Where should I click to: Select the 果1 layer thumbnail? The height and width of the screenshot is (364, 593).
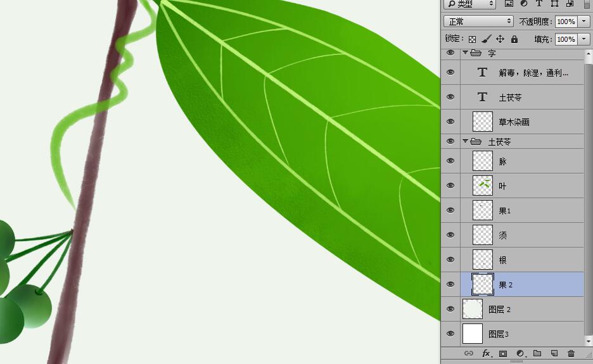click(483, 210)
